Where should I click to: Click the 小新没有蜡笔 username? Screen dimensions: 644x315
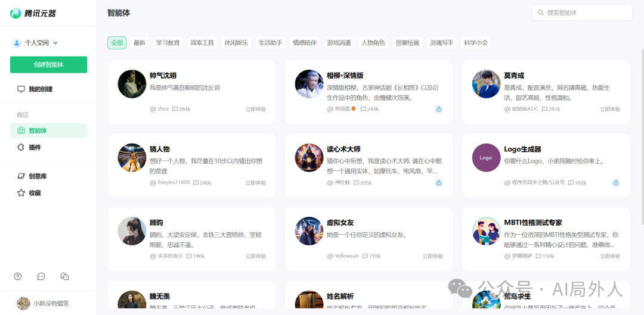click(51, 304)
